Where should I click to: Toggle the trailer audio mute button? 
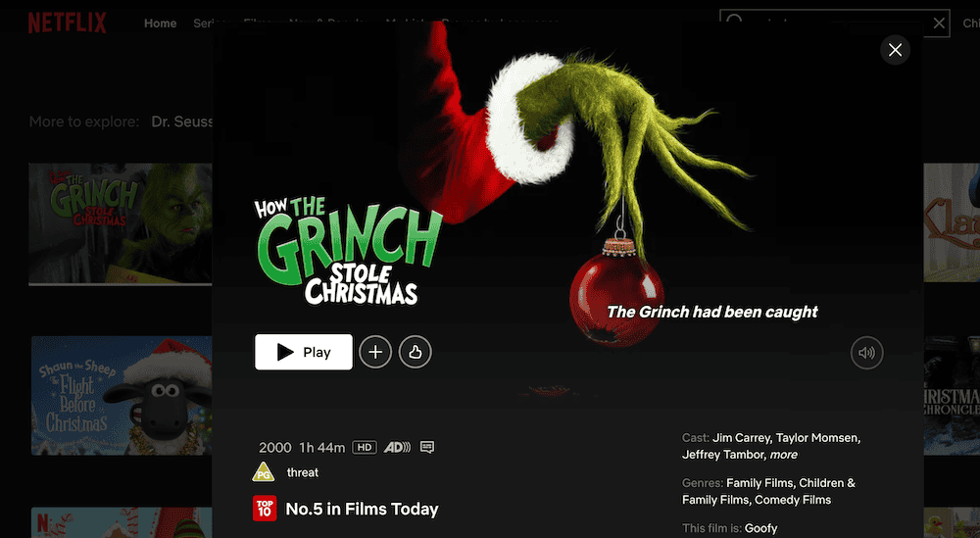coord(867,353)
